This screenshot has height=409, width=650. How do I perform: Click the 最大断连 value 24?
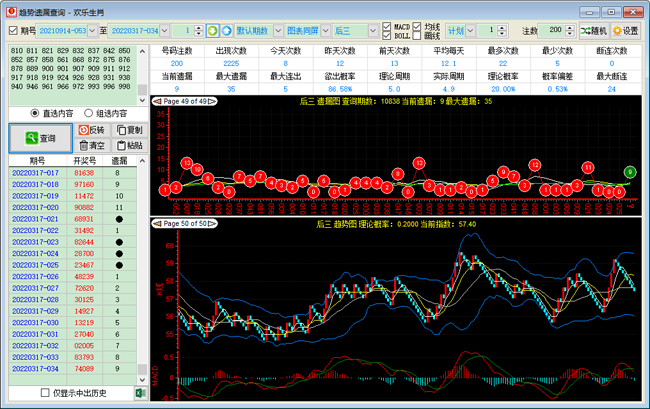[x=611, y=89]
